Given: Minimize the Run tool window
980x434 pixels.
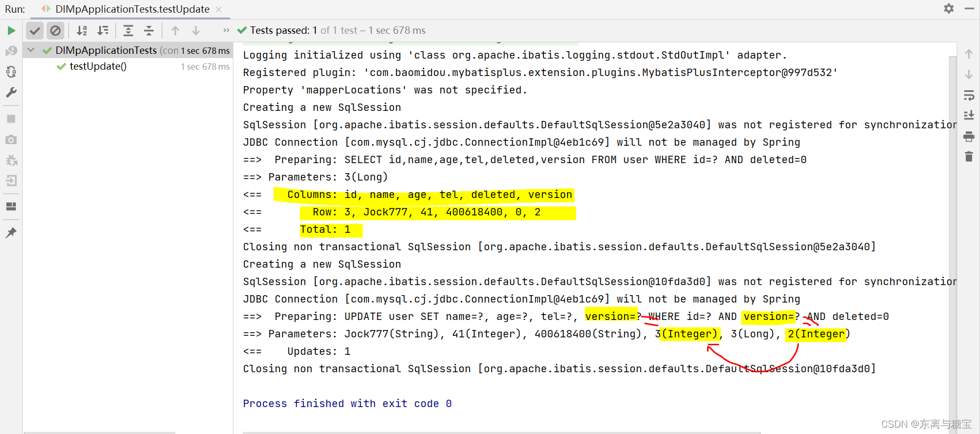Looking at the screenshot, I should (x=969, y=8).
